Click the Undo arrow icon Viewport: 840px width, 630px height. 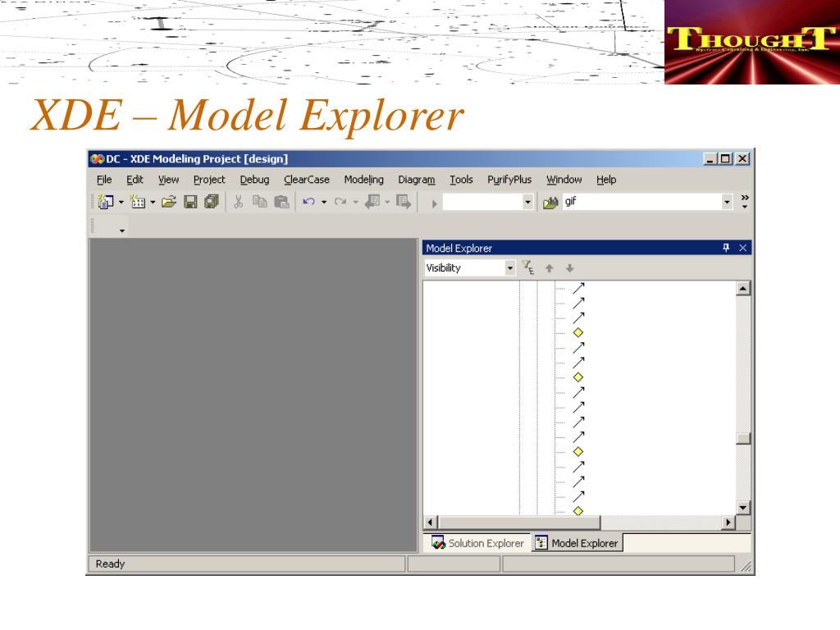point(308,202)
